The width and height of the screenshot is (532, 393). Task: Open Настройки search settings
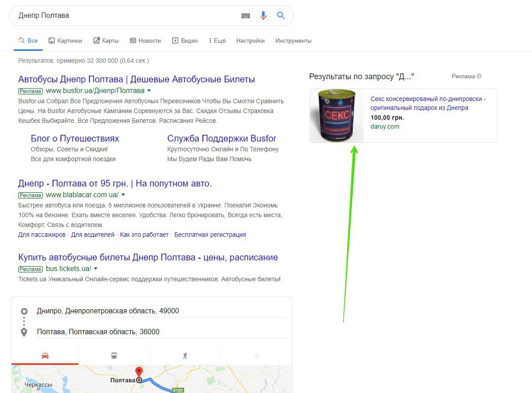click(x=250, y=41)
